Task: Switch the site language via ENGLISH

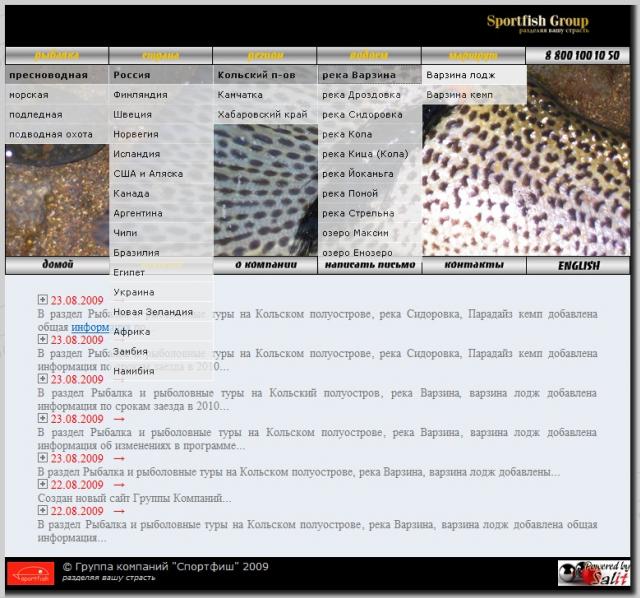Action: coord(578,265)
